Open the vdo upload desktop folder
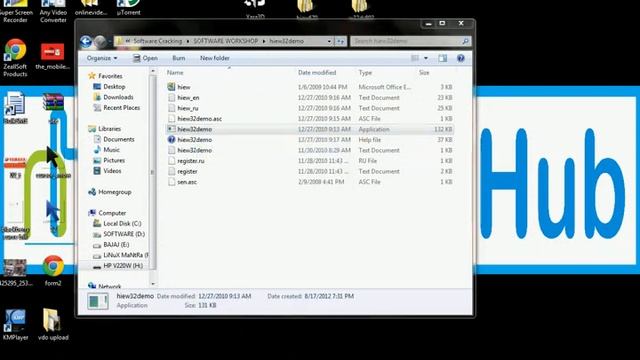Viewport: 640px width, 360px height. 53,324
